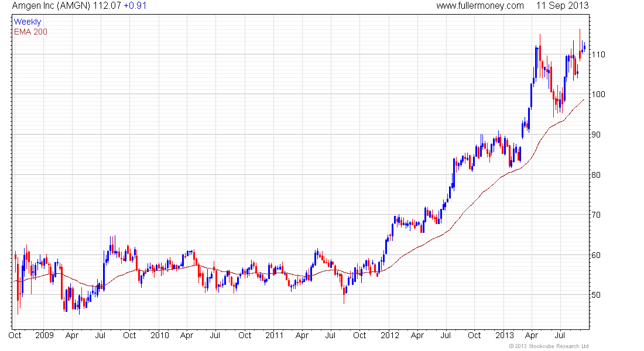Click the 90 price axis label

point(596,135)
